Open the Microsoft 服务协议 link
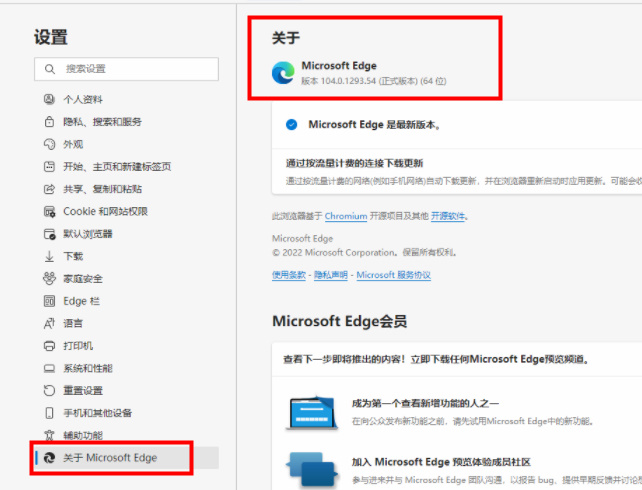This screenshot has width=642, height=490. (393, 275)
